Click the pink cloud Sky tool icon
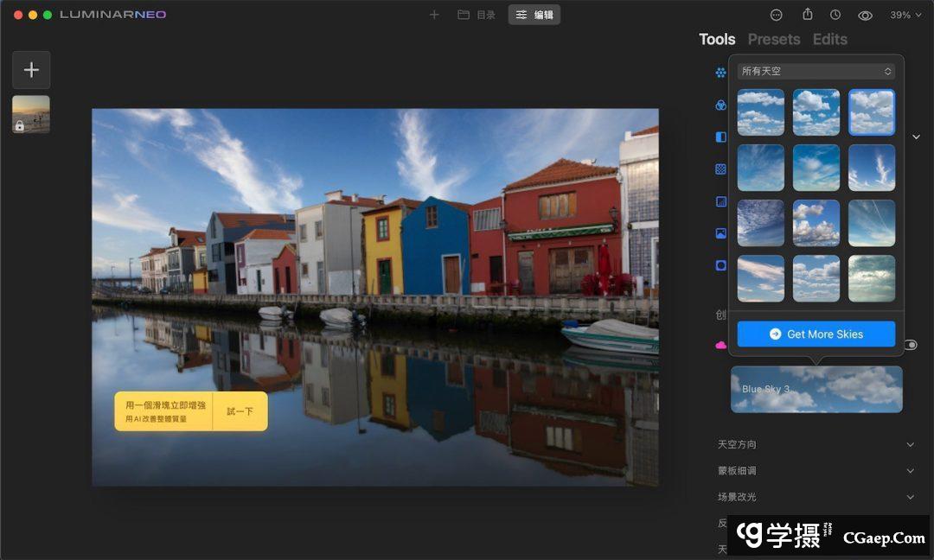Image resolution: width=934 pixels, height=560 pixels. click(x=720, y=345)
